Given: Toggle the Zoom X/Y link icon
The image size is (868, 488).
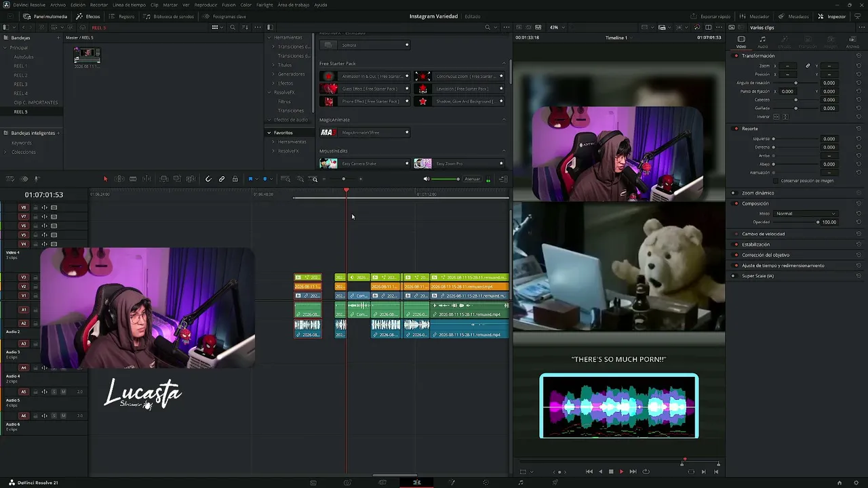Looking at the screenshot, I should point(808,66).
